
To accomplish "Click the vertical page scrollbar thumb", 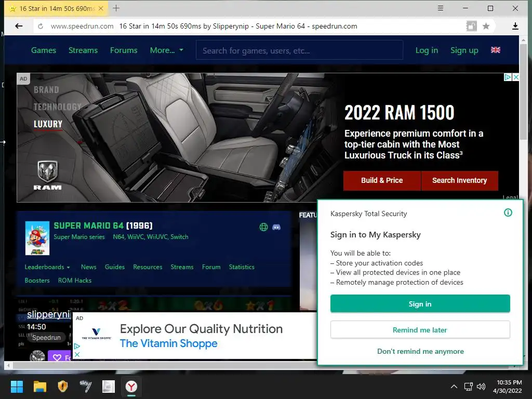I will pos(523,91).
